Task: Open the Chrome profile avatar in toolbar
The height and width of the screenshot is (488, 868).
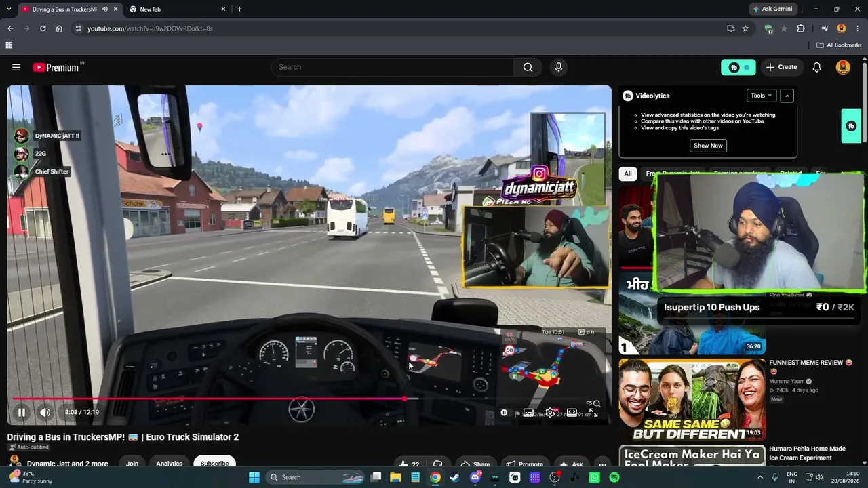Action: pos(842,28)
